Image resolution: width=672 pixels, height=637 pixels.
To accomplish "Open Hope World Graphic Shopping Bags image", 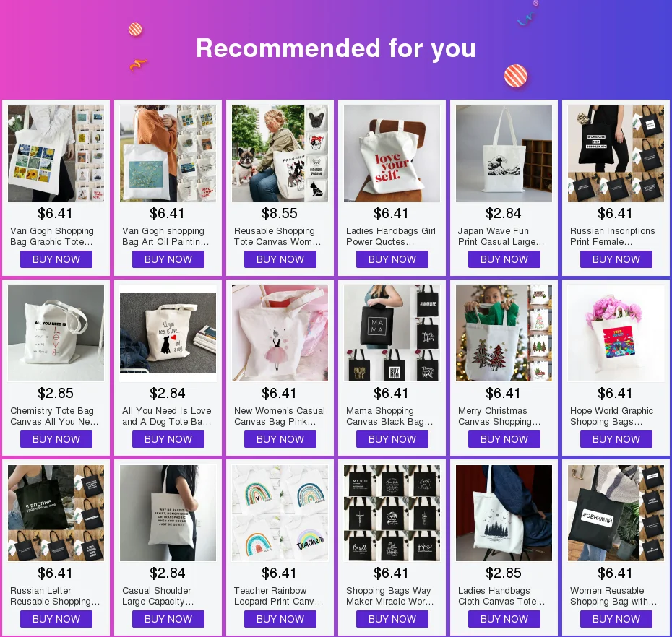I will (x=616, y=333).
